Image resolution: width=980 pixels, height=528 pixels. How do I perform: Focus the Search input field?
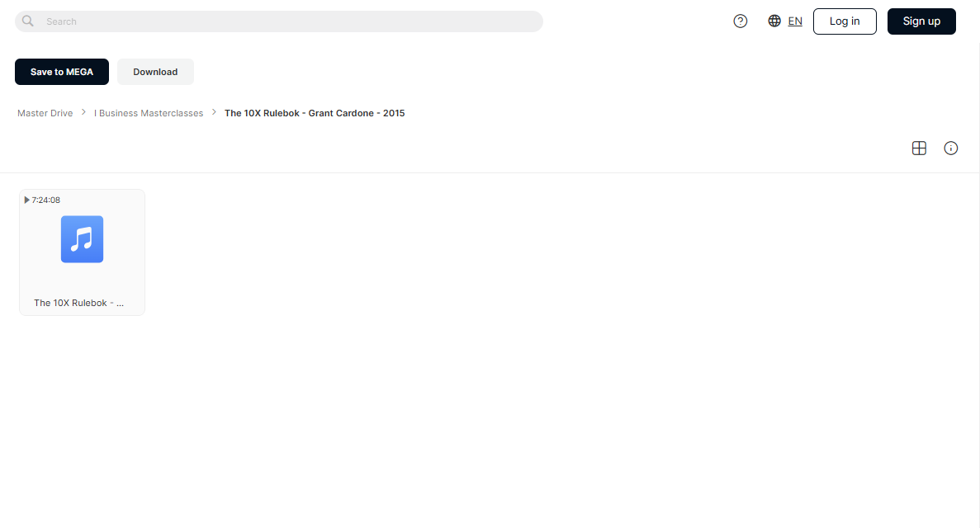click(279, 21)
